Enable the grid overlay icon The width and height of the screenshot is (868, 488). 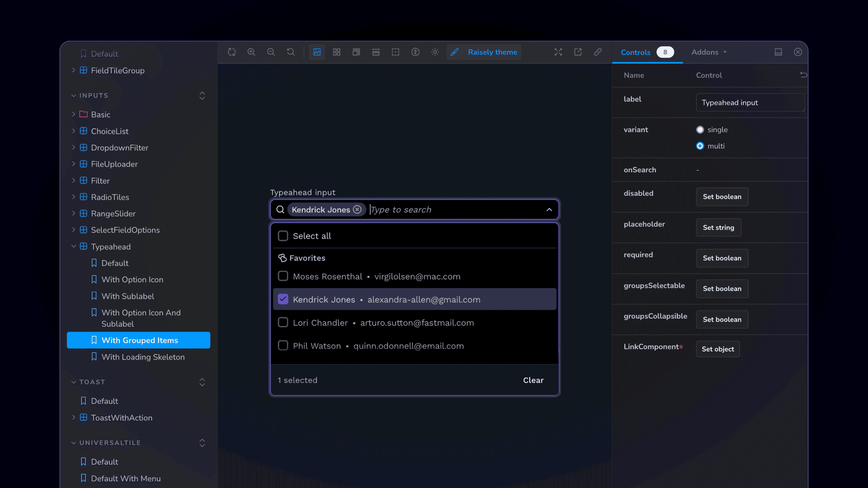337,52
